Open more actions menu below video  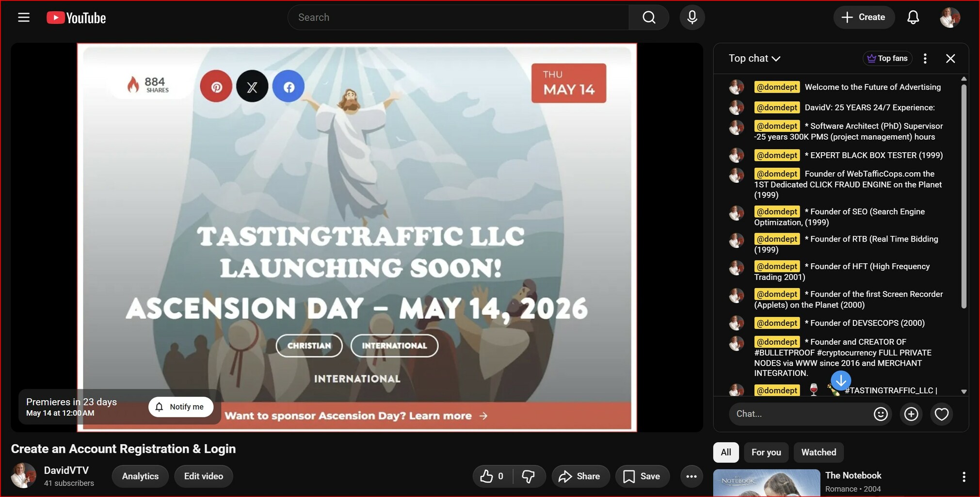tap(691, 476)
